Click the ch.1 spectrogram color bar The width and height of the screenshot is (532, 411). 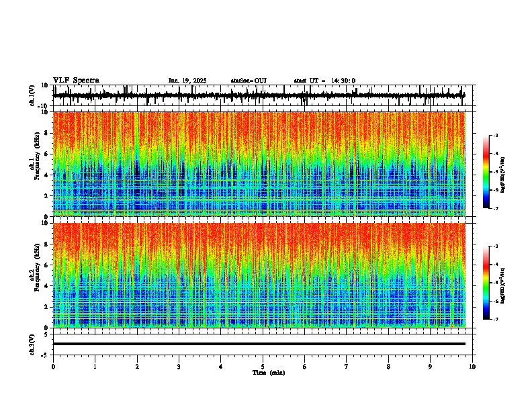[486, 172]
